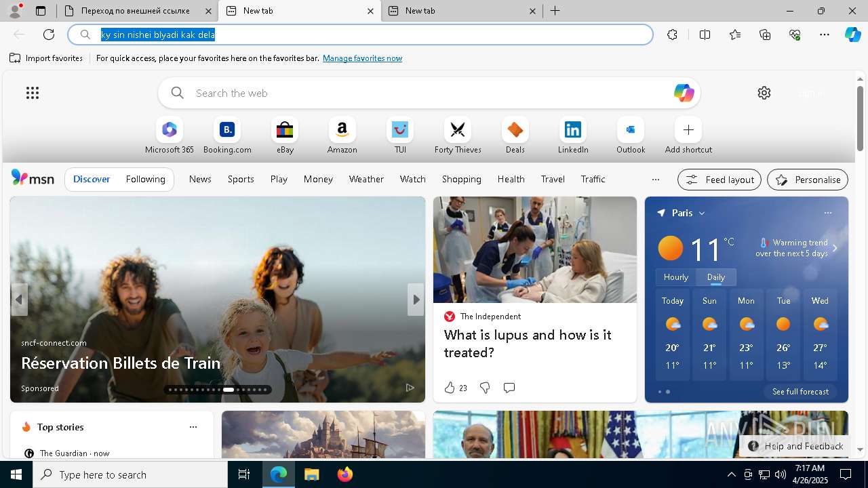
Task: Launch the Copilot sidebar icon
Action: pos(853,35)
